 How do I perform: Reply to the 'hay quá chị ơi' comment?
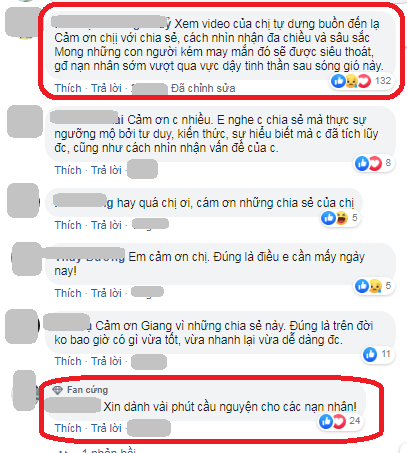(x=106, y=225)
